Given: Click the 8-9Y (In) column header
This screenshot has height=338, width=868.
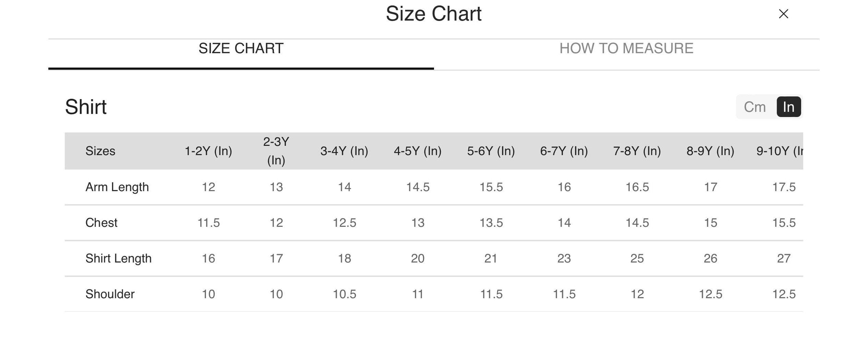Looking at the screenshot, I should coord(710,151).
